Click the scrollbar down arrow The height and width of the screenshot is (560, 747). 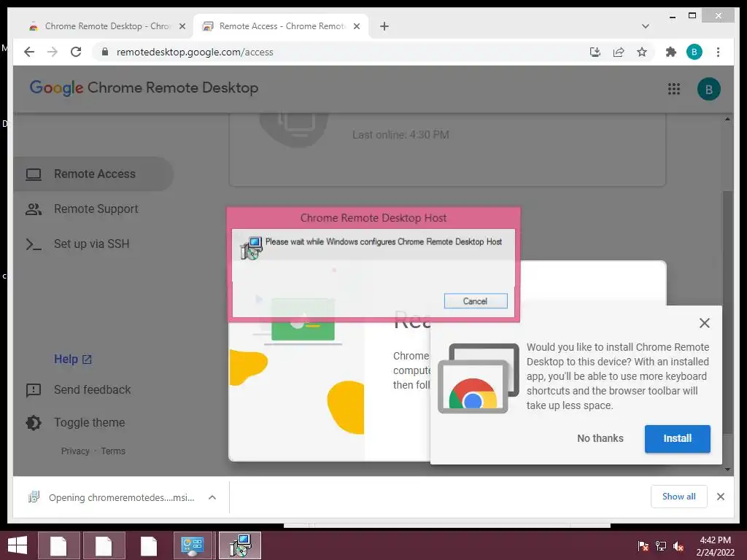727,470
